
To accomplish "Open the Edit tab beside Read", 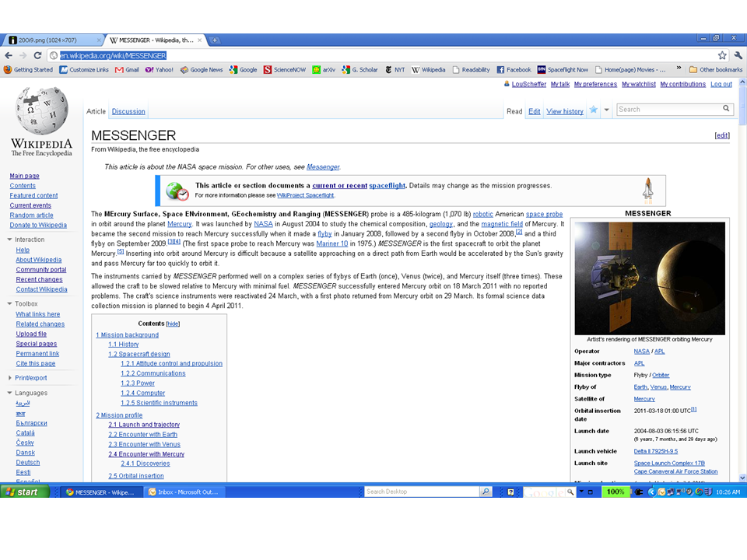I will [534, 111].
